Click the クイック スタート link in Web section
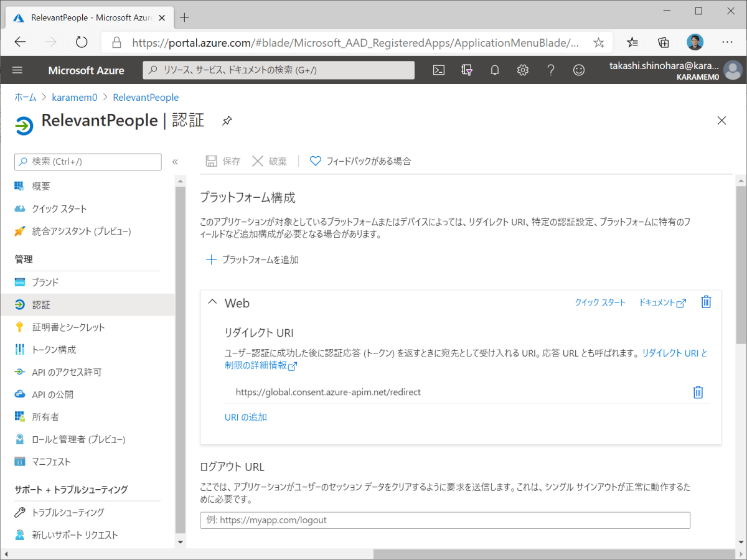The height and width of the screenshot is (560, 747). tap(600, 302)
